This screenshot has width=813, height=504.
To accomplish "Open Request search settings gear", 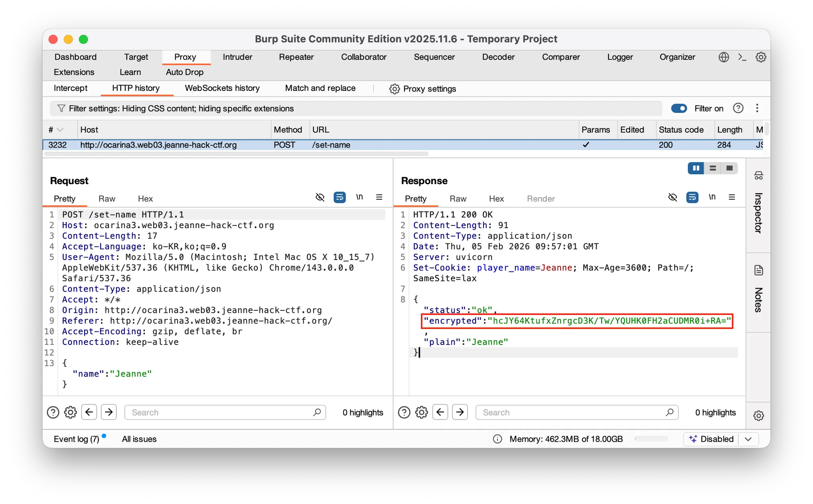I will [70, 412].
